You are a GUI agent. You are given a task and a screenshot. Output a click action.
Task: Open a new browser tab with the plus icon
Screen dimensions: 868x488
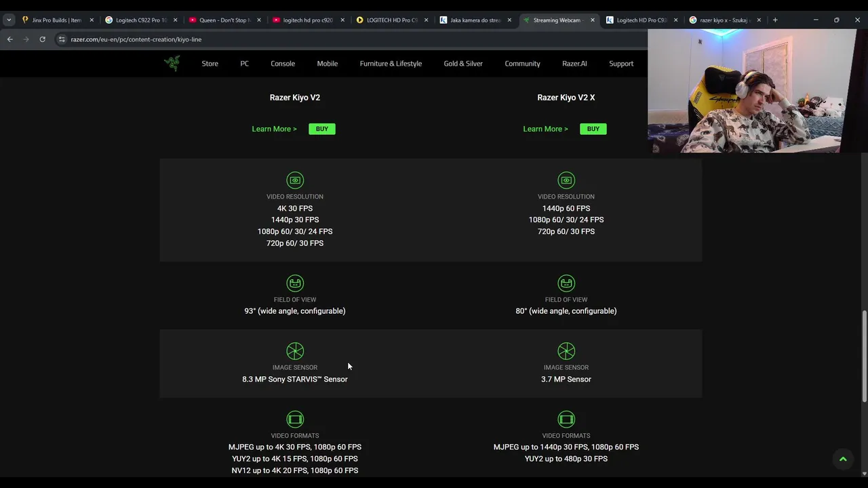pos(775,20)
